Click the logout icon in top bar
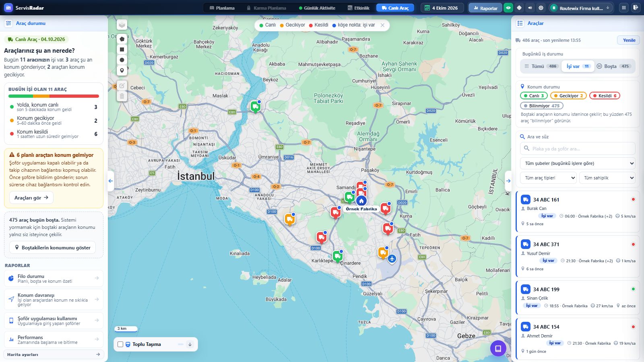Viewport: 644px width, 362px height. pos(636,8)
